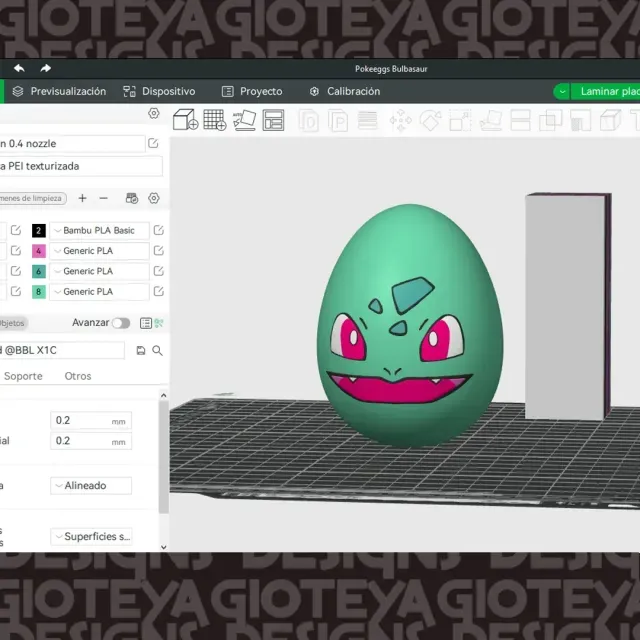Screen dimensions: 640x640
Task: Select the move tool with four arrows
Action: (400, 121)
